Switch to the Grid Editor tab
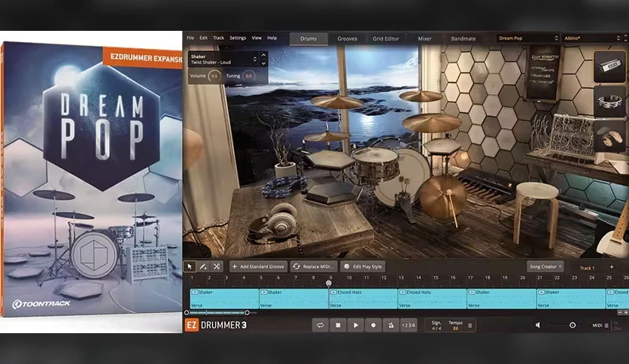Screen dimensions: 629x364 pyautogui.click(x=385, y=38)
